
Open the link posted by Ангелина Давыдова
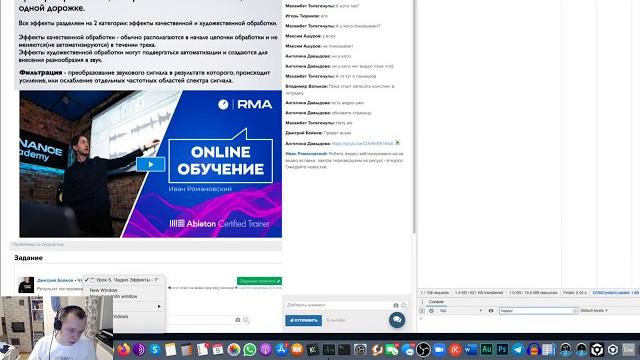tap(362, 143)
